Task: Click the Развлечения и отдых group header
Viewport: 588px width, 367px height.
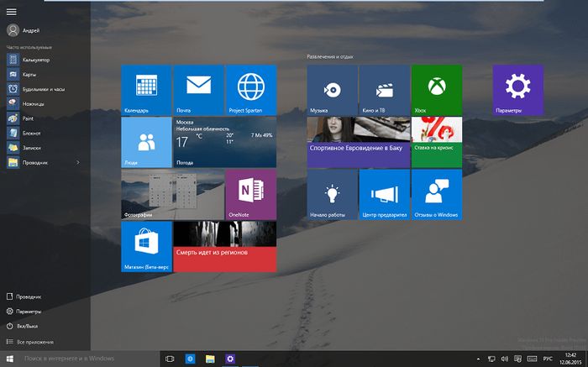Action: tap(330, 56)
